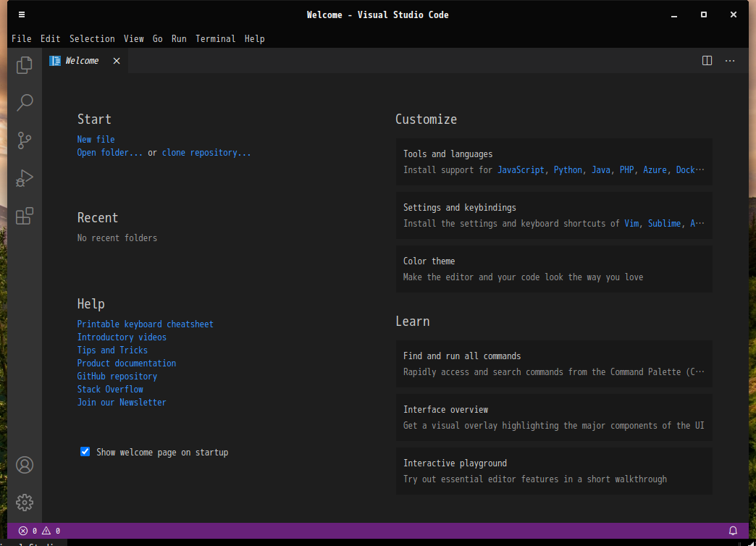Install Java language support link

pos(601,169)
